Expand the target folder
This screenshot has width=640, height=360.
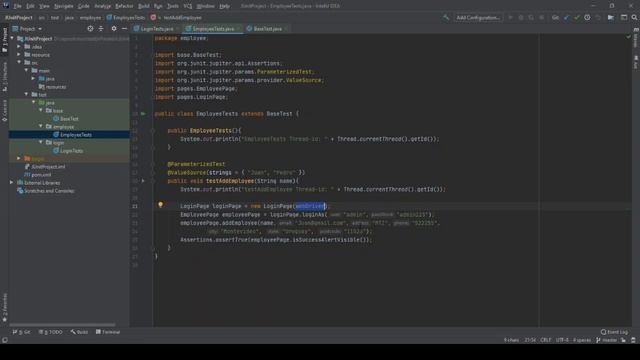tap(19, 158)
